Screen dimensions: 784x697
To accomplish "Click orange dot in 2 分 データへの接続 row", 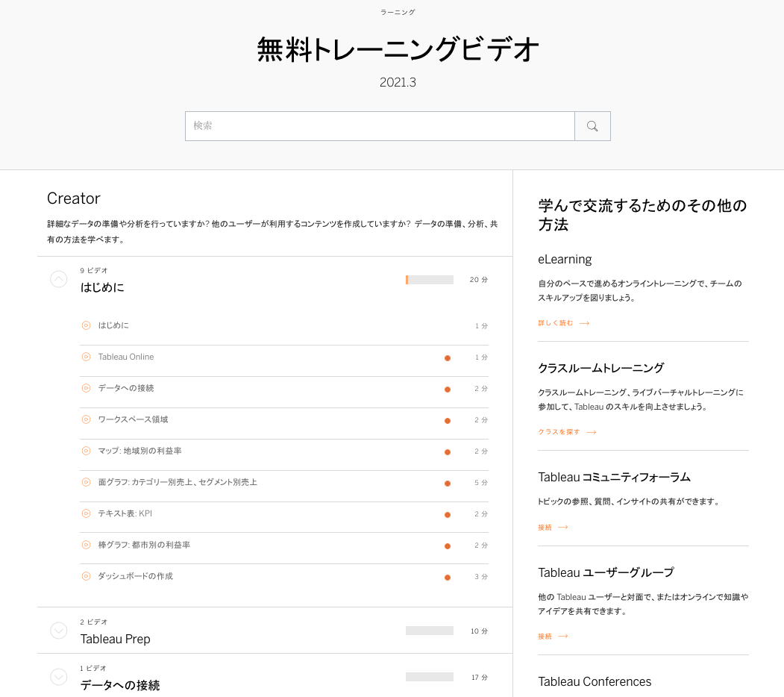I will [448, 390].
